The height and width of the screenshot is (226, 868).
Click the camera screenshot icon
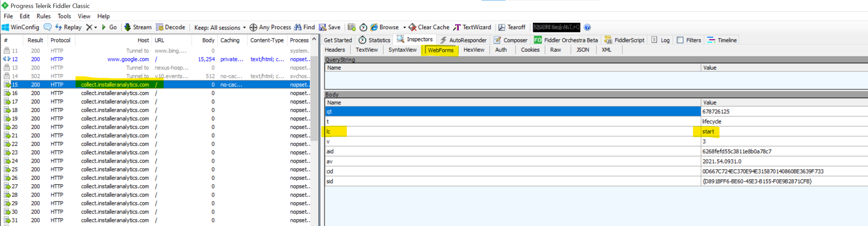[x=351, y=27]
